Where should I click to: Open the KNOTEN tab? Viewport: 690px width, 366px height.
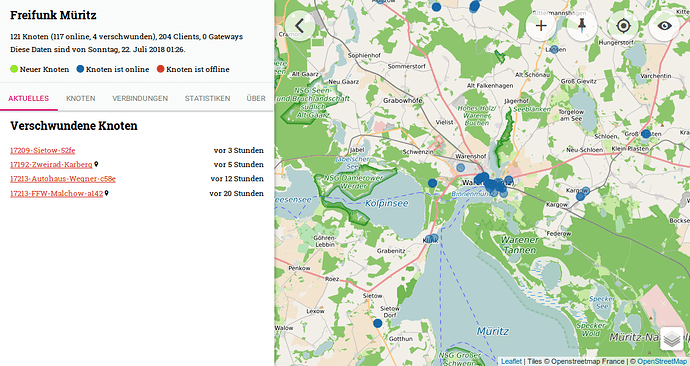pos(81,99)
